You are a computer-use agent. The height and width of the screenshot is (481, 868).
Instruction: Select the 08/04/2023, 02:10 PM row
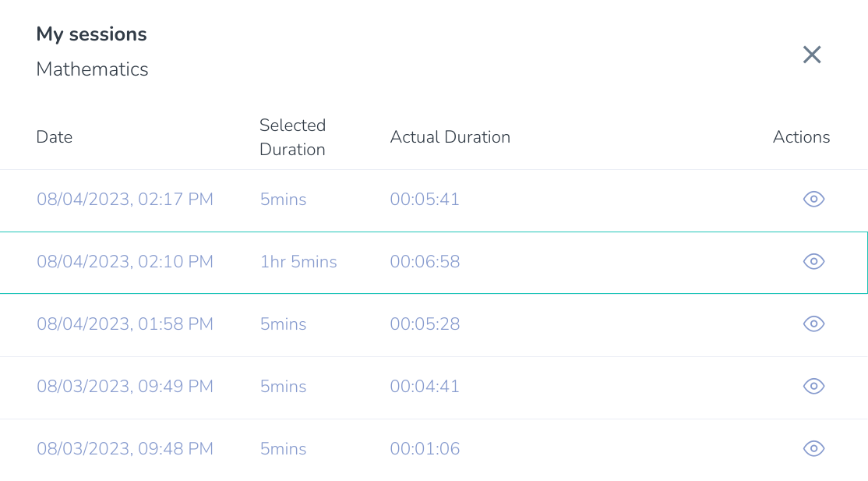click(434, 263)
